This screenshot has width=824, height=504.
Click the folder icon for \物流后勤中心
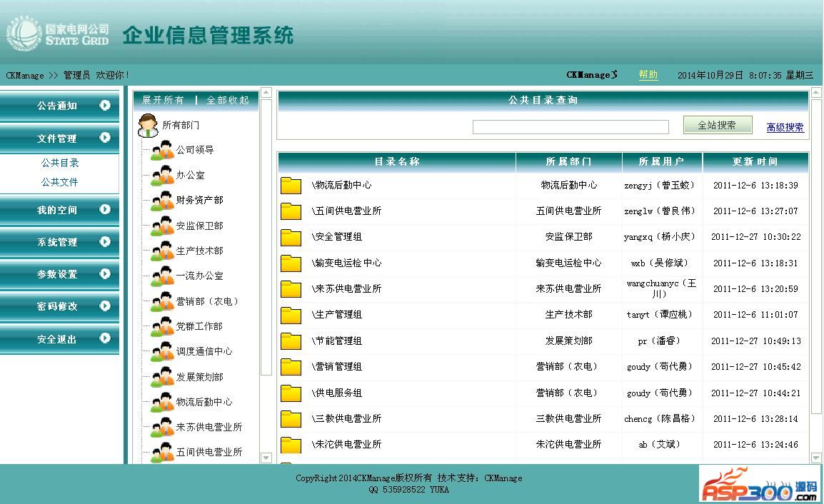point(291,186)
